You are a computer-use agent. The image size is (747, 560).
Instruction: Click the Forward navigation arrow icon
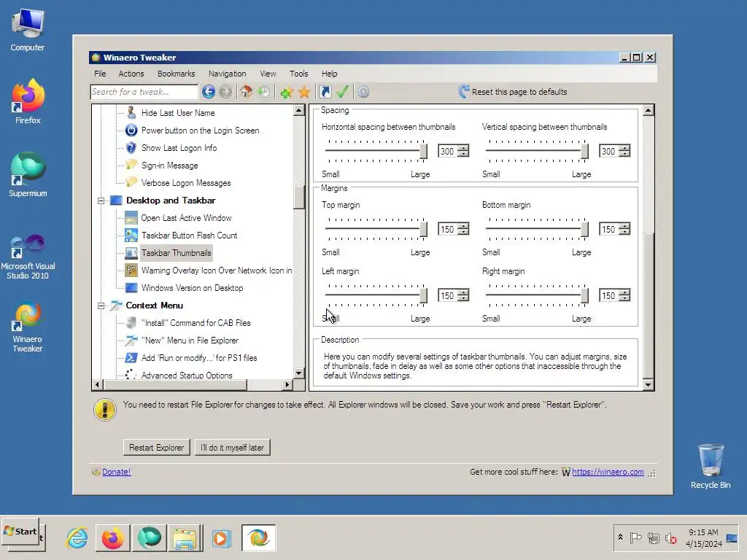pyautogui.click(x=225, y=91)
